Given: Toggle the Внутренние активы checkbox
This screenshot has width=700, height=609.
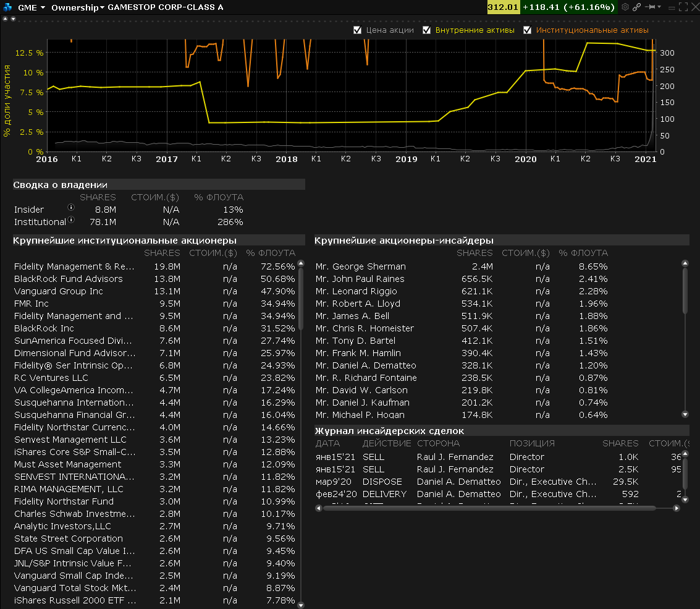Looking at the screenshot, I should [427, 30].
